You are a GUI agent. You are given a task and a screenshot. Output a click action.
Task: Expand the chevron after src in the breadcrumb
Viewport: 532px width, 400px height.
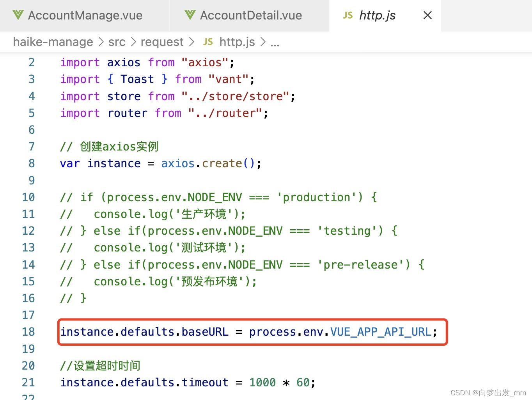pyautogui.click(x=133, y=42)
